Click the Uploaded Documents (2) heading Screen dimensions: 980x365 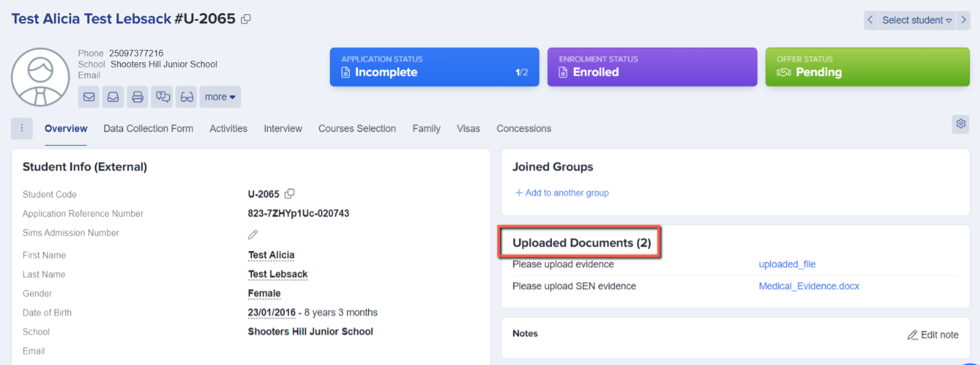pos(582,243)
